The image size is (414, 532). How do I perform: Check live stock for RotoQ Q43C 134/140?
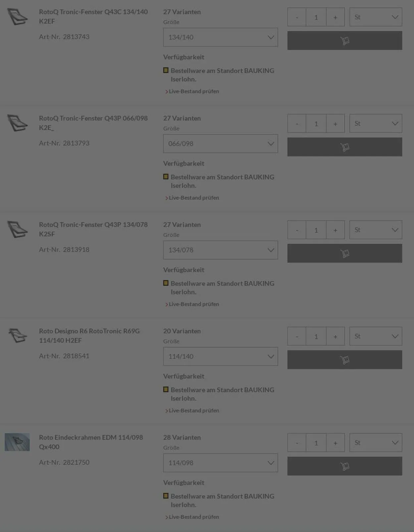point(193,91)
